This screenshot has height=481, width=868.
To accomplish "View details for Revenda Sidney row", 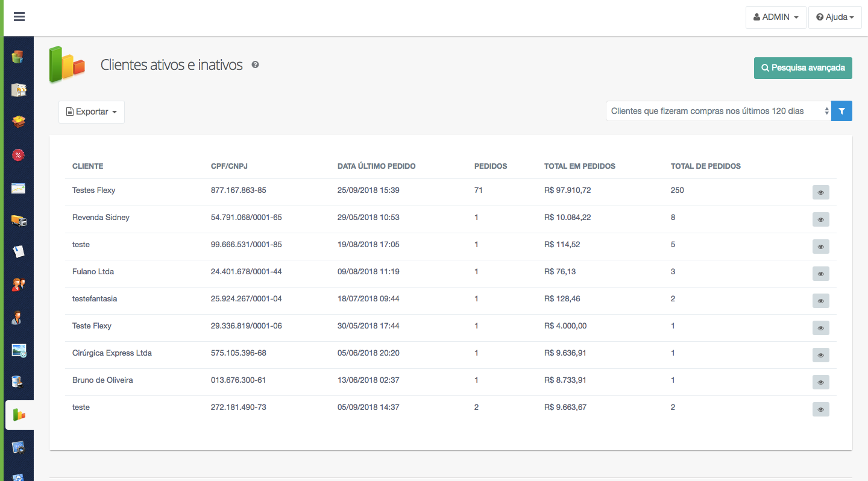I will click(820, 219).
